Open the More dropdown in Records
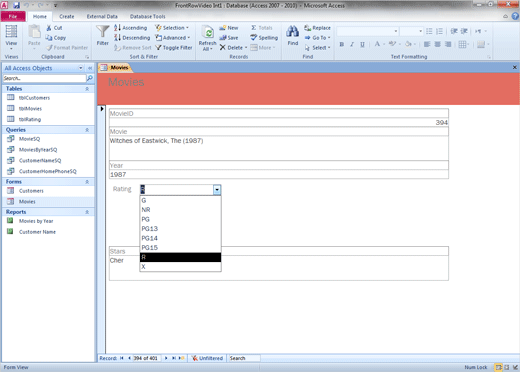The width and height of the screenshot is (520, 372). click(263, 48)
